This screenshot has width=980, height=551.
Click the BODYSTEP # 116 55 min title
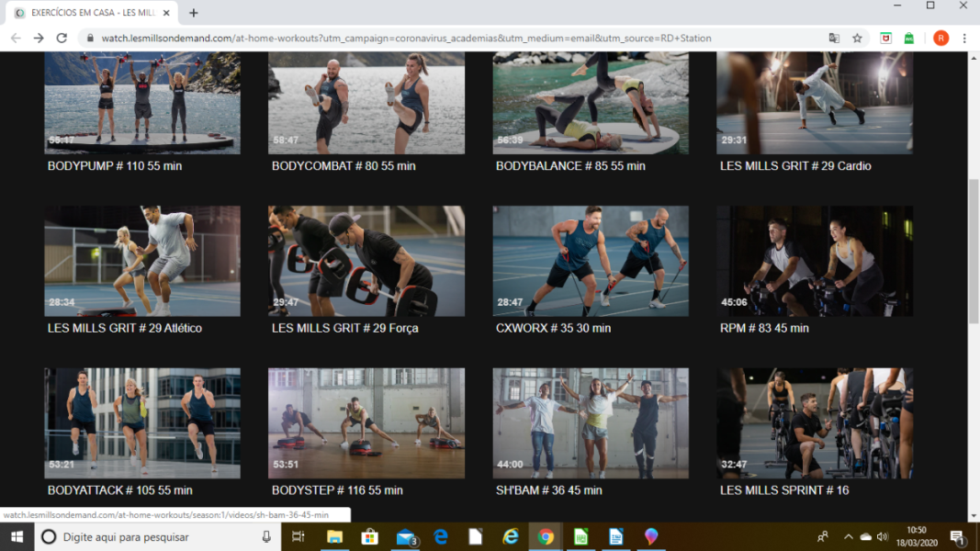click(x=337, y=490)
